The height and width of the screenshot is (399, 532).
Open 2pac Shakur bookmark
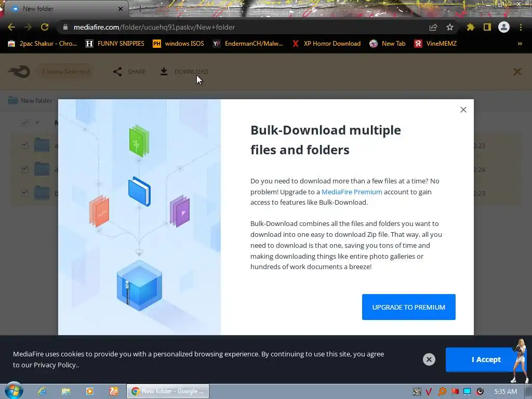(43, 44)
